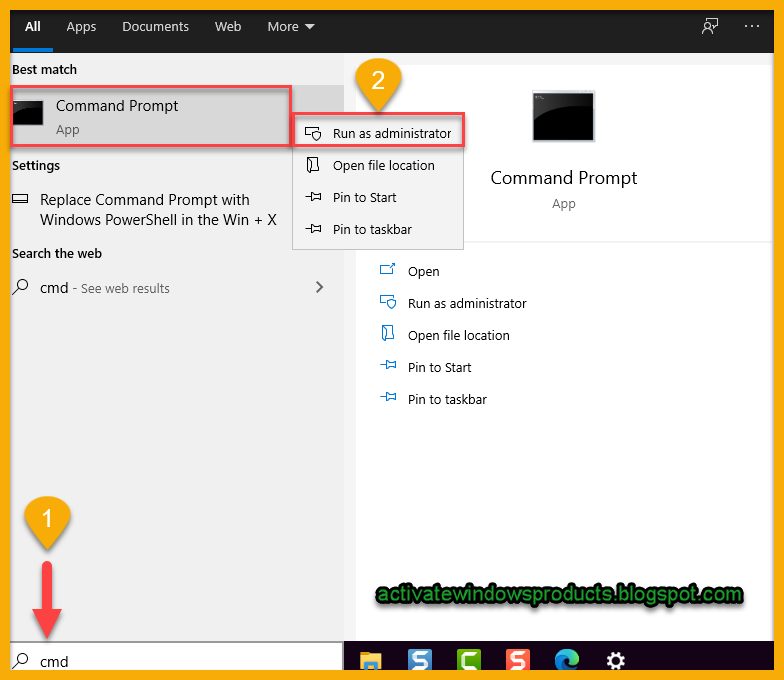Click the taskbar settings icon beside Replace Command Prompt
This screenshot has height=680, width=784.
point(20,199)
